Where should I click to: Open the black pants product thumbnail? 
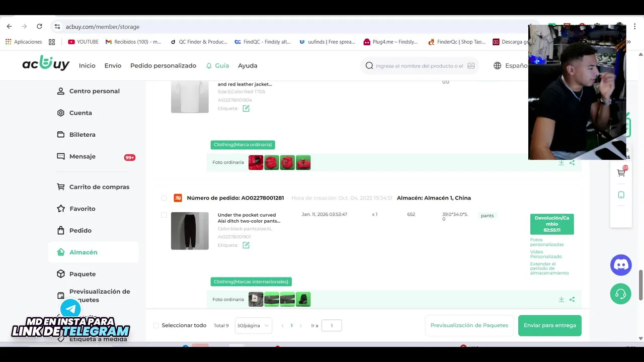pyautogui.click(x=190, y=231)
